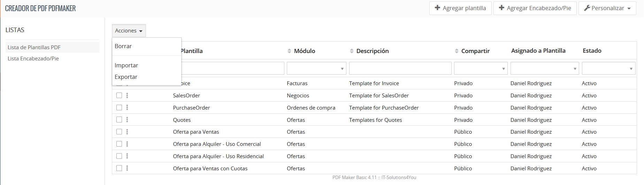Check the SalesOrder template checkbox

pos(119,95)
